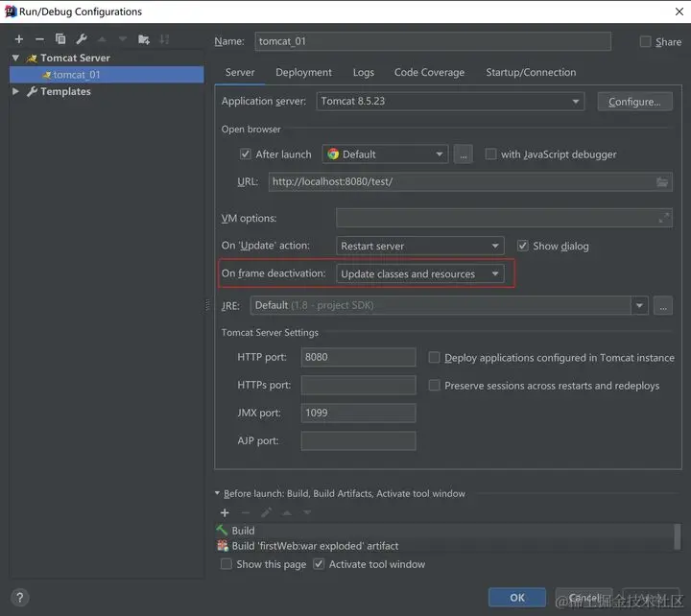The width and height of the screenshot is (691, 616).
Task: Remove configuration with minus icon
Action: tap(39, 39)
